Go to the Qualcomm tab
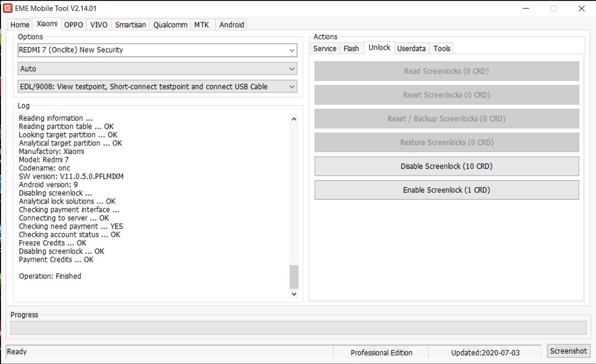596x364 pixels. point(170,25)
